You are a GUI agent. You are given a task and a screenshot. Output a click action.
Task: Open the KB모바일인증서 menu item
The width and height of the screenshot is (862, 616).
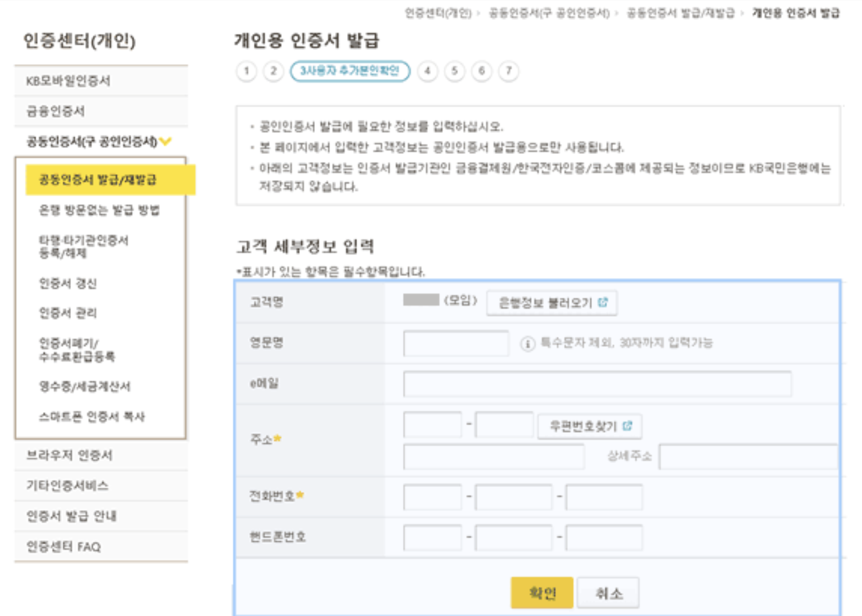68,81
